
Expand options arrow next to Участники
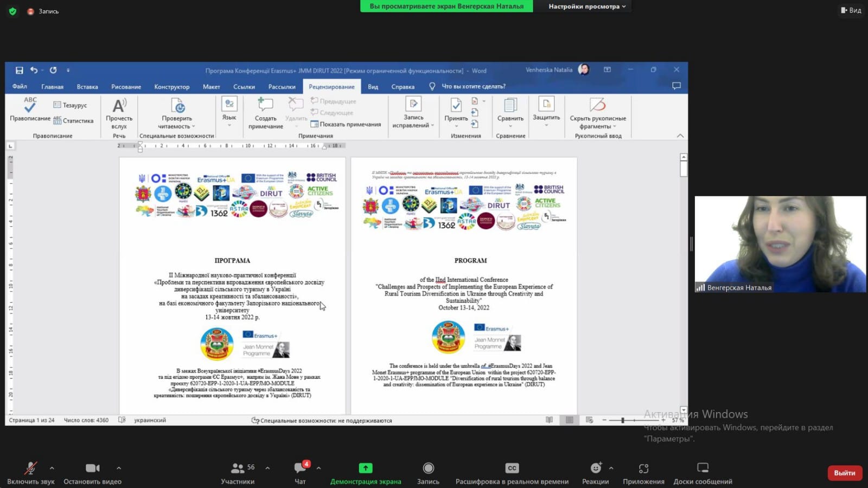coord(267,468)
